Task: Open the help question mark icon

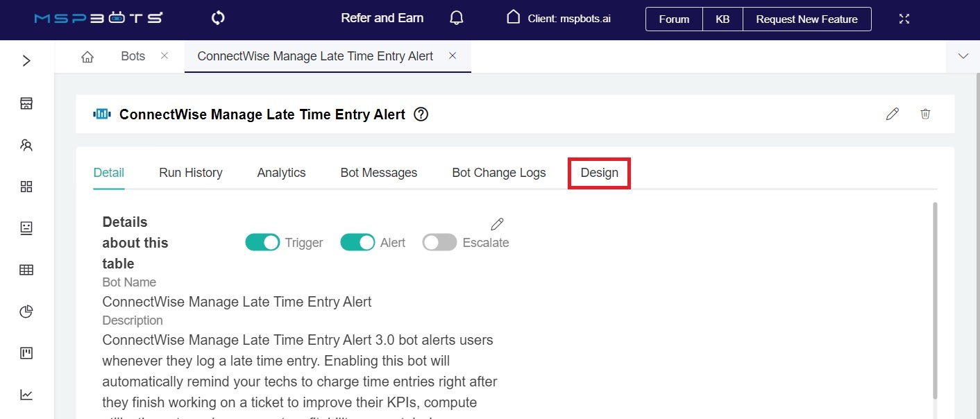Action: click(421, 114)
